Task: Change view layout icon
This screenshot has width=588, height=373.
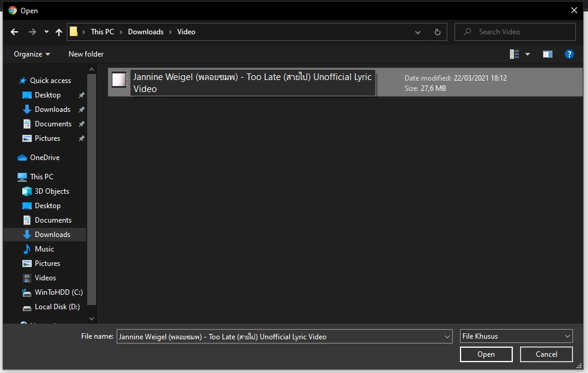Action: tap(514, 54)
